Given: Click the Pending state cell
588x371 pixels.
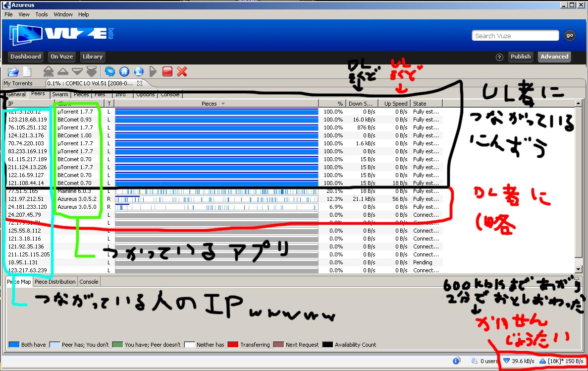Looking at the screenshot, I should click(x=423, y=262).
